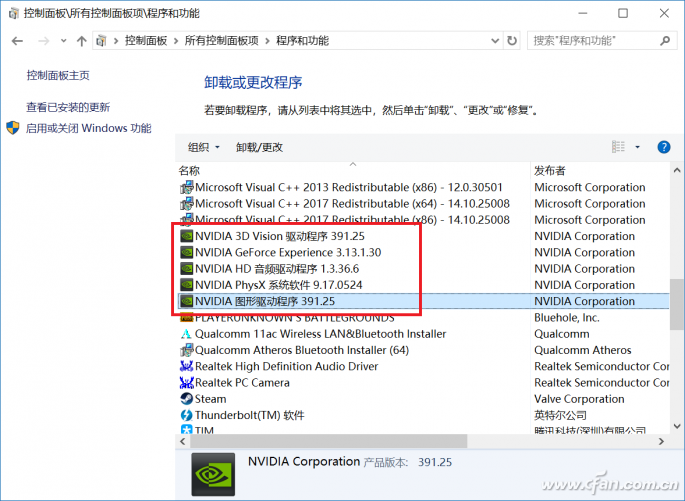Click the Thunderbolt(TM) software icon
This screenshot has height=501, width=685.
point(186,415)
